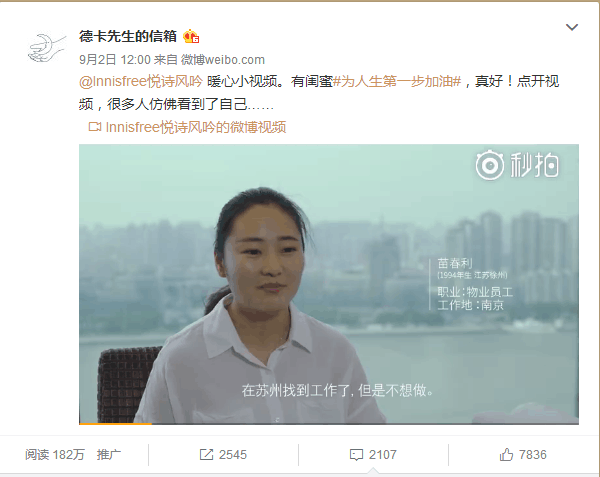
Task: Open the post options chevron dropdown
Action: tap(572, 27)
